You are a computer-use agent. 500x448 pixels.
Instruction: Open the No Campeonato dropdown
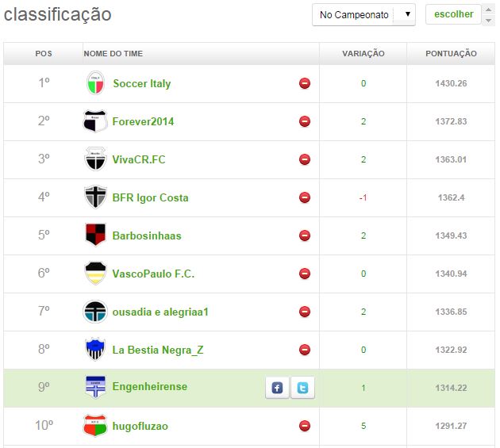tap(363, 14)
